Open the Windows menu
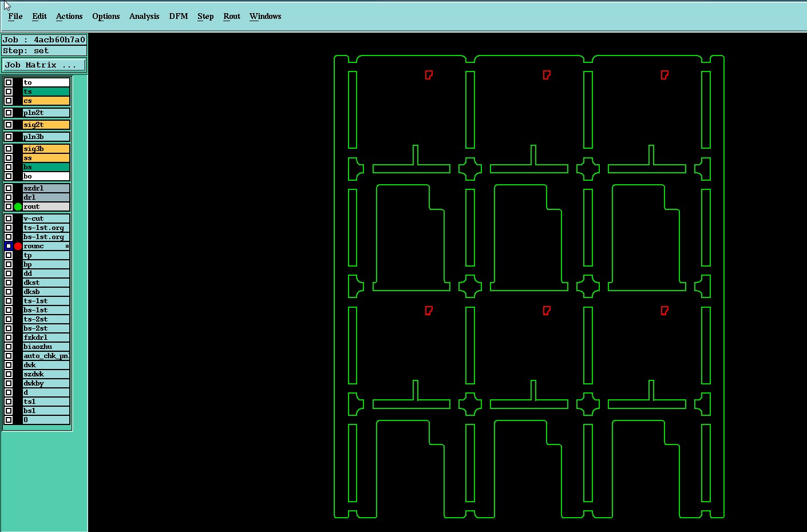This screenshot has width=807, height=532. [265, 16]
